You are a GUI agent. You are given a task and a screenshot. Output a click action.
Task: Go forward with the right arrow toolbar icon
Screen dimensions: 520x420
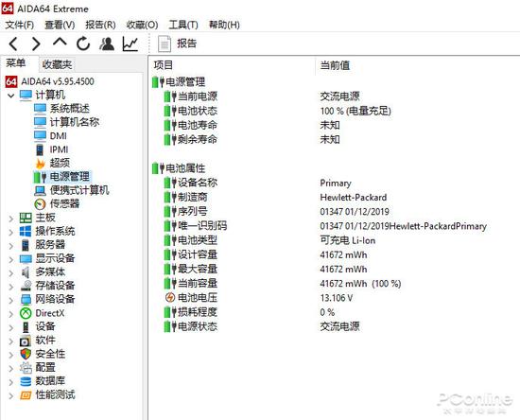(36, 44)
